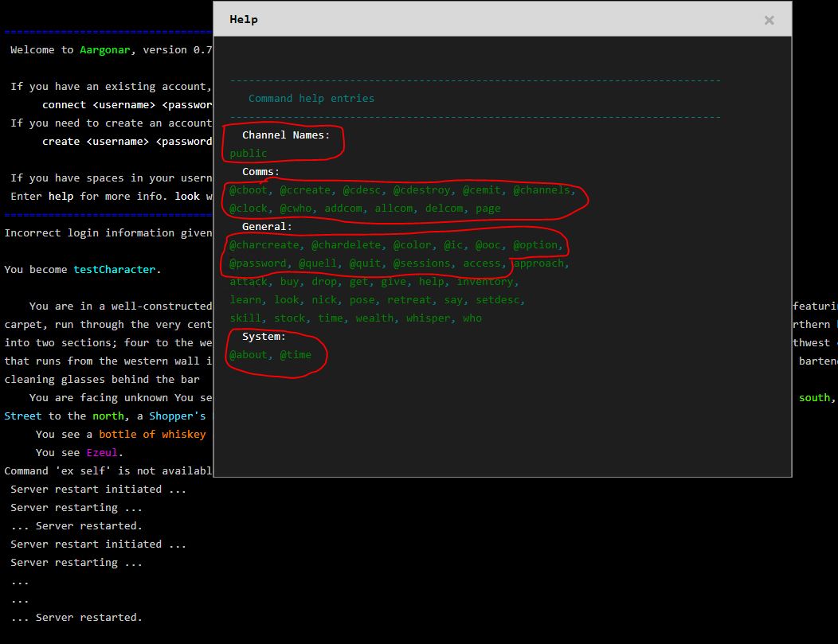Open the give help entry
Screen dimensions: 838x644
[x=394, y=282]
